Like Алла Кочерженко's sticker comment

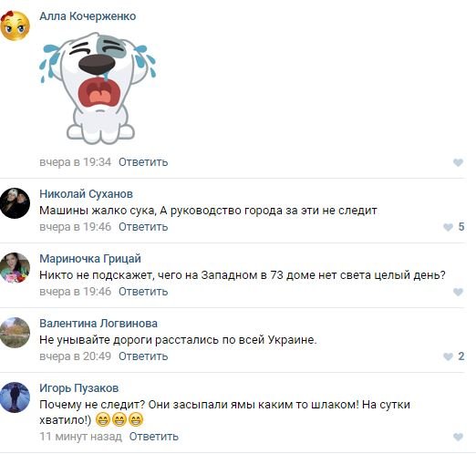(x=458, y=162)
